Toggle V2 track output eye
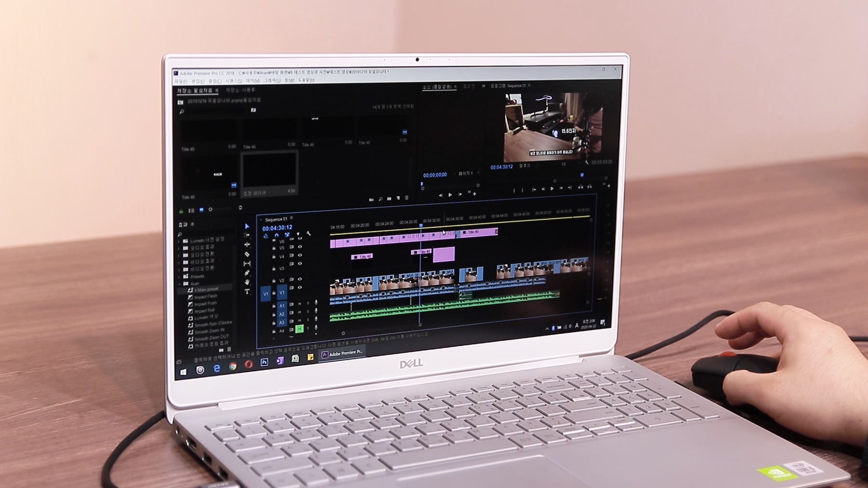 tap(300, 279)
